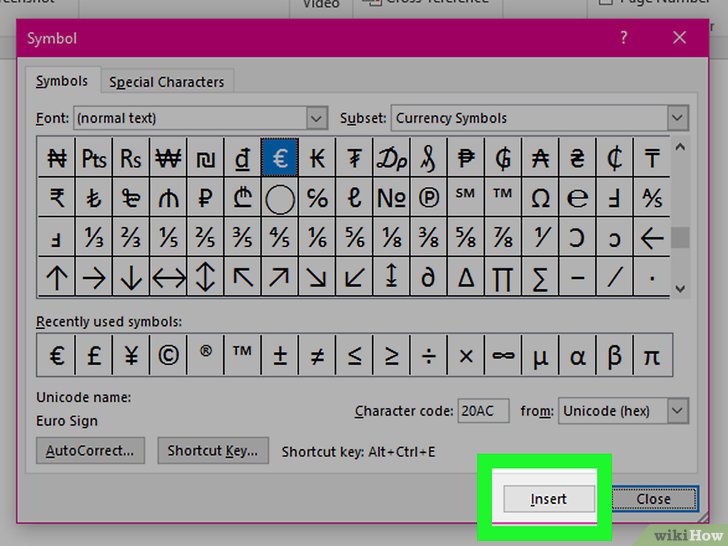The image size is (728, 546).
Task: Select the left-right arrow symbol
Action: coord(168,277)
